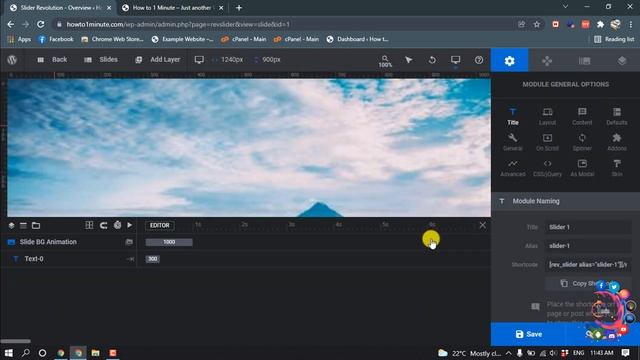
Task: Select the Slide BG Animation row
Action: point(69,242)
